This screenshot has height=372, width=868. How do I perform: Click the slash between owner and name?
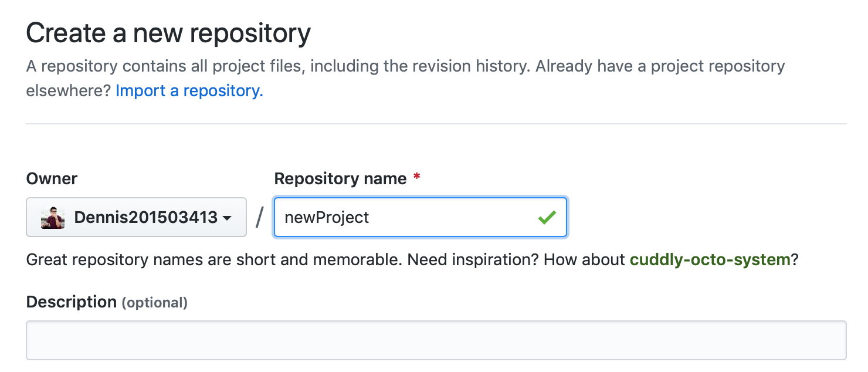point(260,218)
